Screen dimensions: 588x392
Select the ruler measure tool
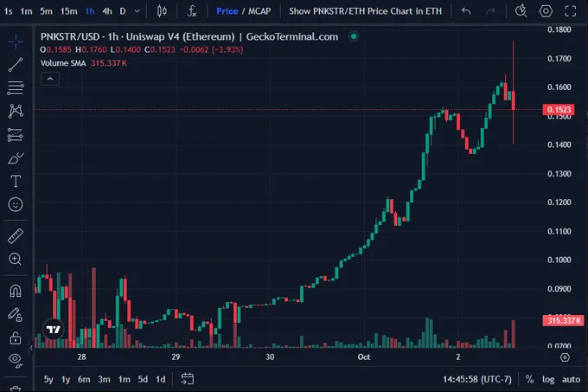16,236
